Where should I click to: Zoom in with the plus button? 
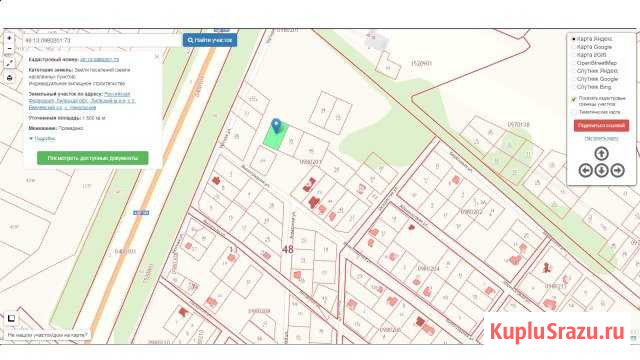point(9,38)
